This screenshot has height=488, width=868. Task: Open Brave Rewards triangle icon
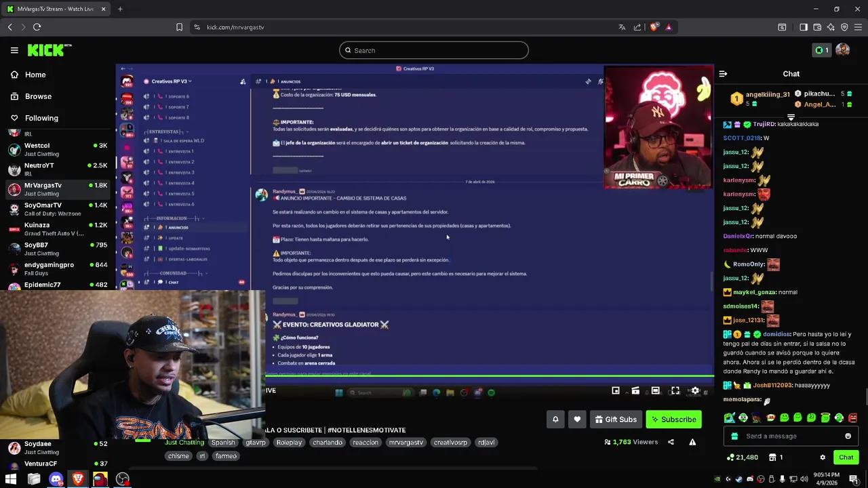pyautogui.click(x=669, y=27)
